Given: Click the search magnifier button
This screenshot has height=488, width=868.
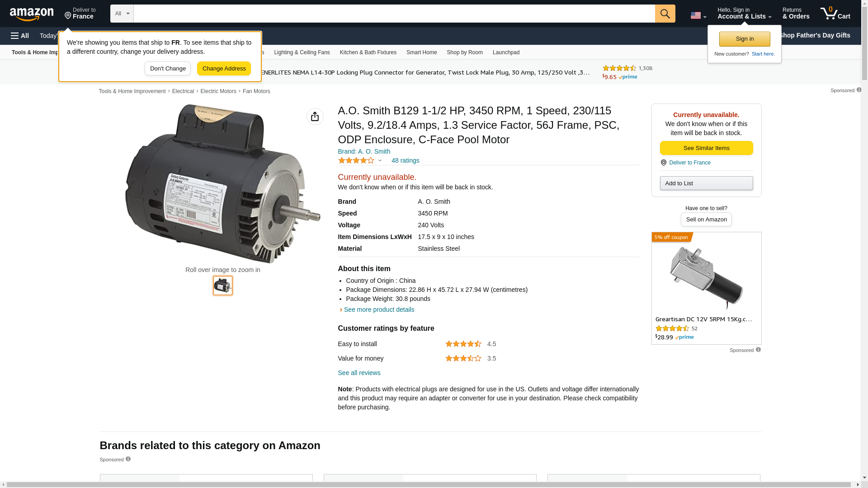Looking at the screenshot, I should (x=665, y=14).
